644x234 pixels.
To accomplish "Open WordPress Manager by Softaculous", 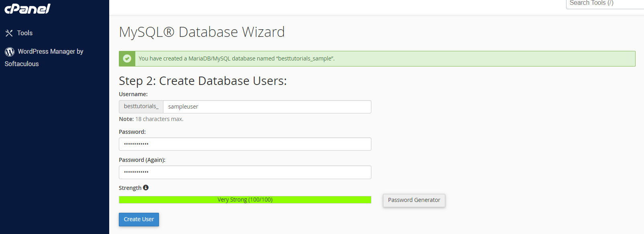I will [44, 57].
